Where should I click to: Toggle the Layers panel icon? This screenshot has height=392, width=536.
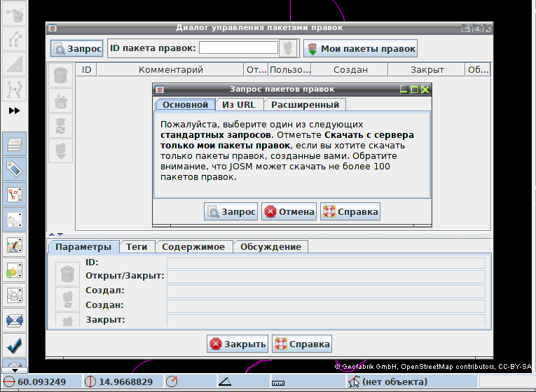[14, 144]
